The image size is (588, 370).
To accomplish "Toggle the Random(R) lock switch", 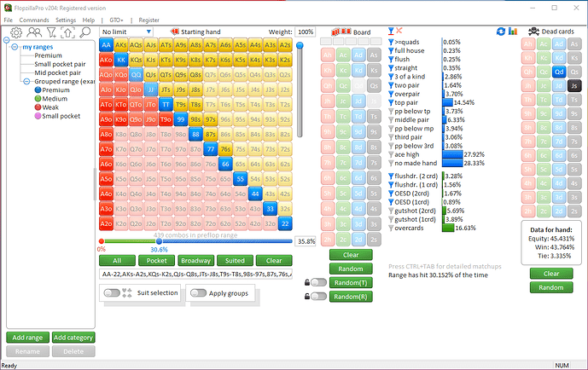I will click(x=319, y=296).
